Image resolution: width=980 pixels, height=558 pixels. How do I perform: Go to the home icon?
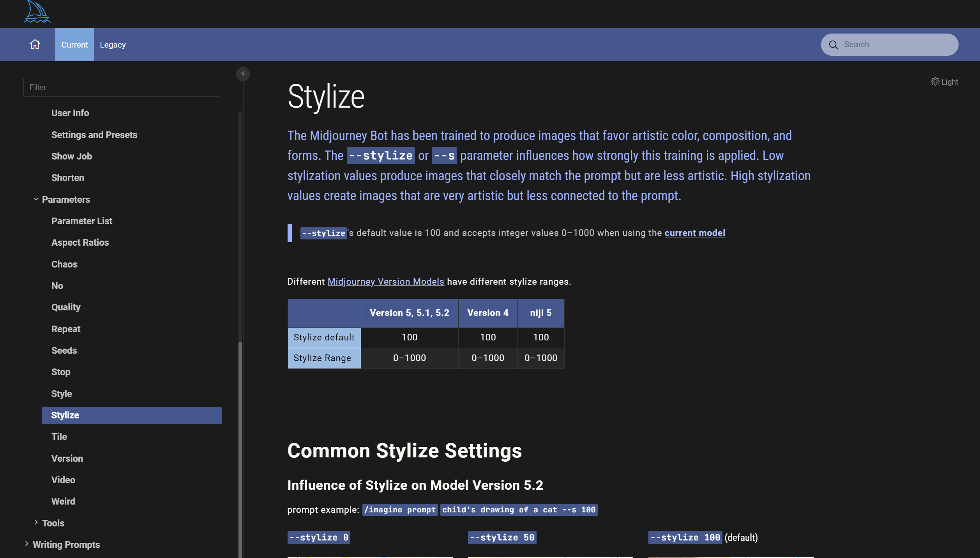point(35,44)
